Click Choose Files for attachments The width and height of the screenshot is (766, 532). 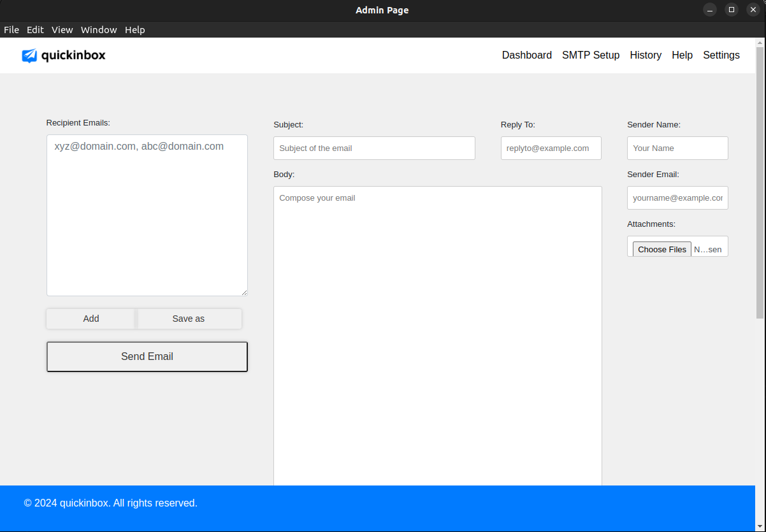click(661, 249)
